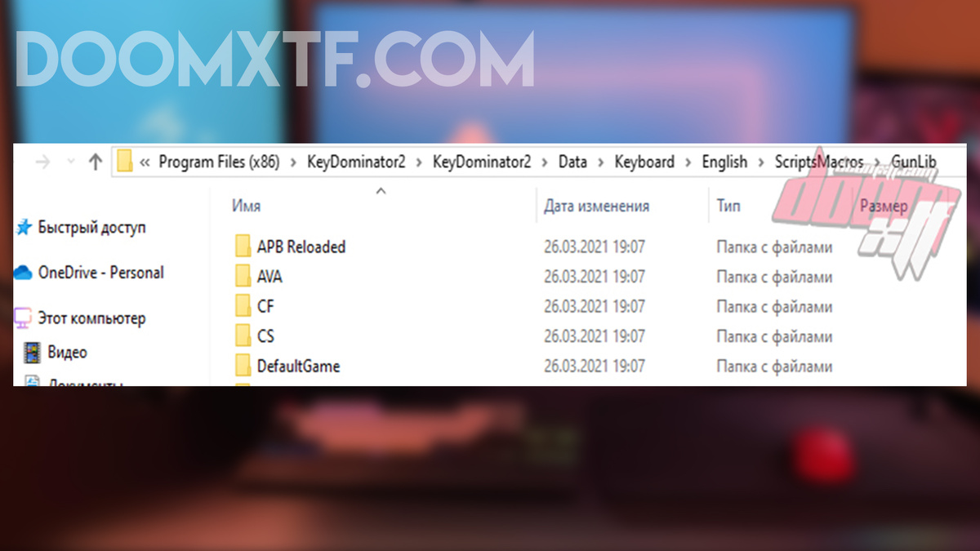Expand hidden path chevrons in address bar

click(x=145, y=162)
